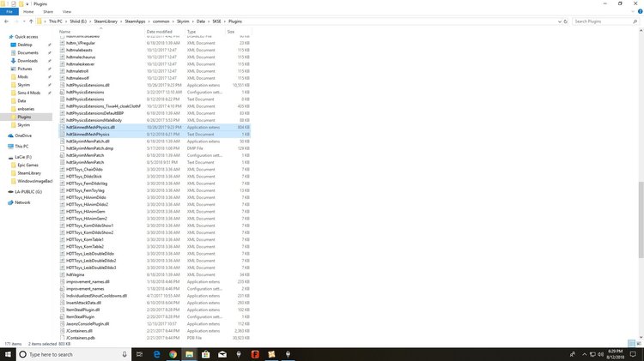Select OneDrive cloud icon in sidebar
Screen dimensions: 644x361
point(10,135)
